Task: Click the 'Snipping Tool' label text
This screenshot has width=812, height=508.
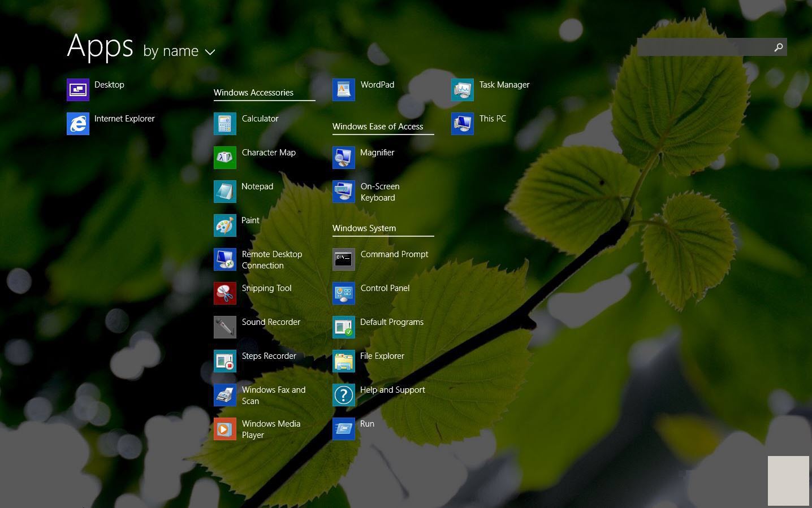Action: (267, 288)
